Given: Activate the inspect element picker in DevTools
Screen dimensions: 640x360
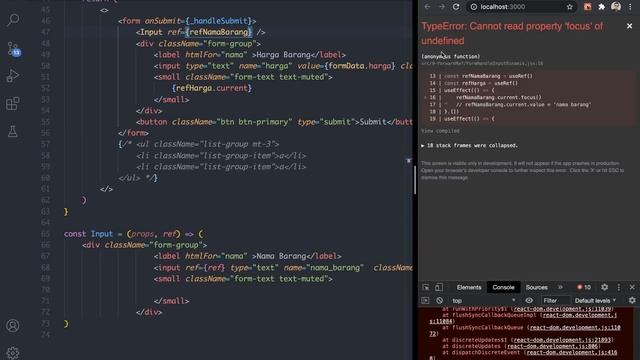Looking at the screenshot, I should click(426, 287).
